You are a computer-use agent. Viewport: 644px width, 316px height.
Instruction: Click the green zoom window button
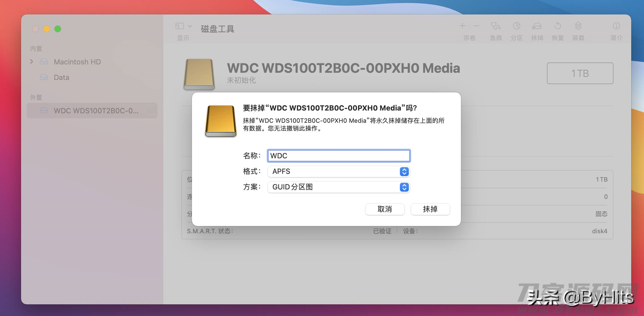(58, 29)
